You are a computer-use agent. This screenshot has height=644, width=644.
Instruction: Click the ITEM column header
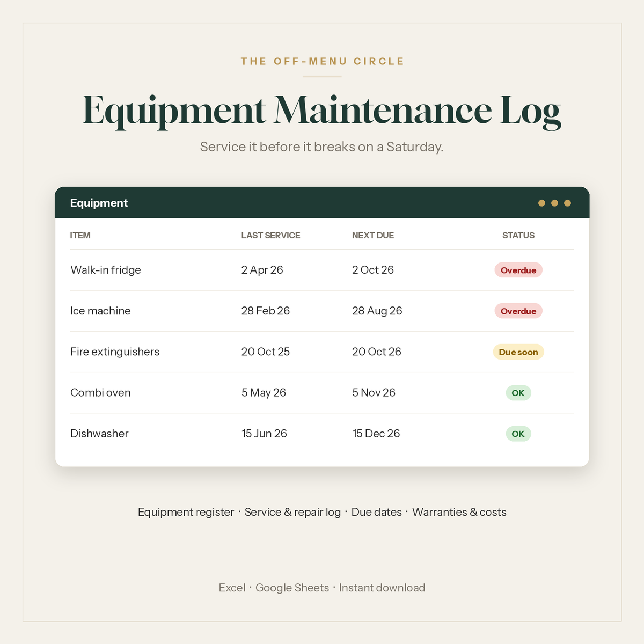(x=80, y=235)
